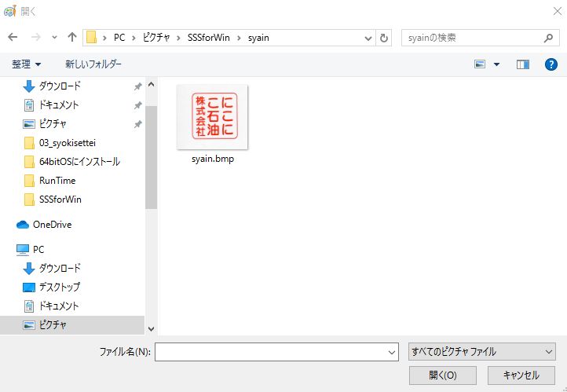This screenshot has height=392, width=567.
Task: Open the 整理 menu
Action: [x=26, y=64]
